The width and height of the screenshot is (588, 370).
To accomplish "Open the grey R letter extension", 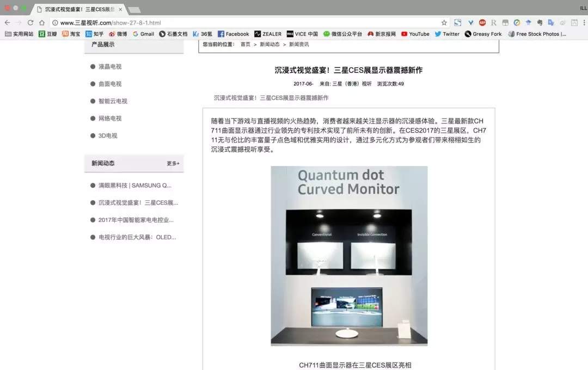I will click(x=493, y=22).
